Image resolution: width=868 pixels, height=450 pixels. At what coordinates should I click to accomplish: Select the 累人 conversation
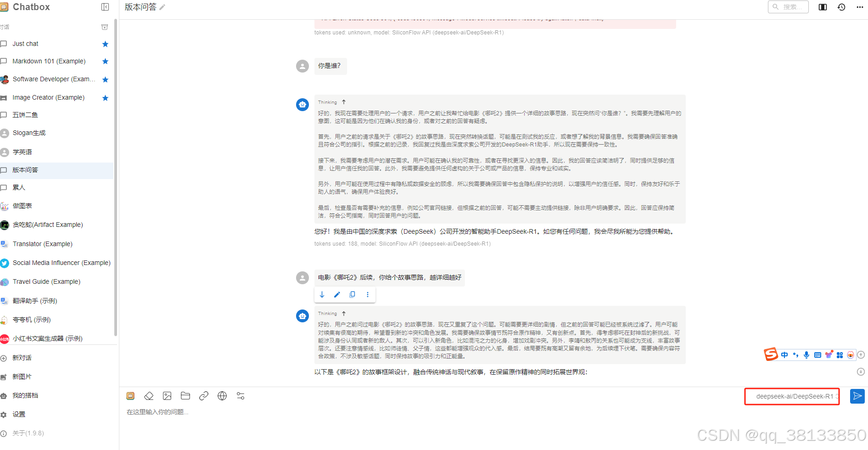click(56, 187)
